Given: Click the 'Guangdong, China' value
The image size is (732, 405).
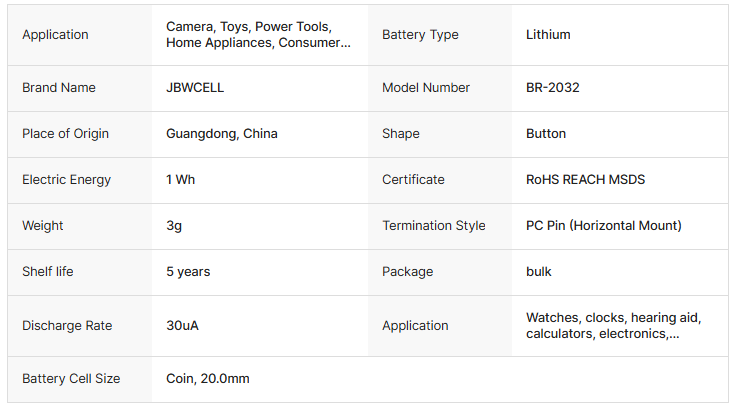Looking at the screenshot, I should tap(222, 134).
